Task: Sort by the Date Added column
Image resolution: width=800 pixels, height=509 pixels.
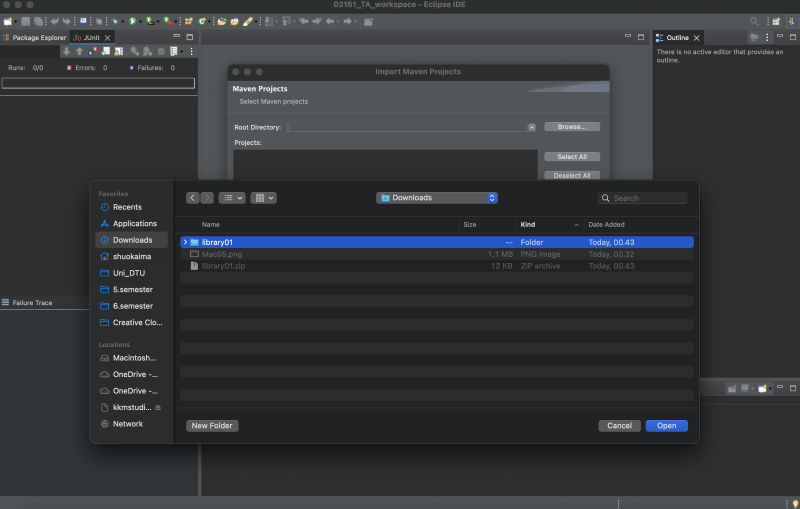Action: pyautogui.click(x=606, y=224)
